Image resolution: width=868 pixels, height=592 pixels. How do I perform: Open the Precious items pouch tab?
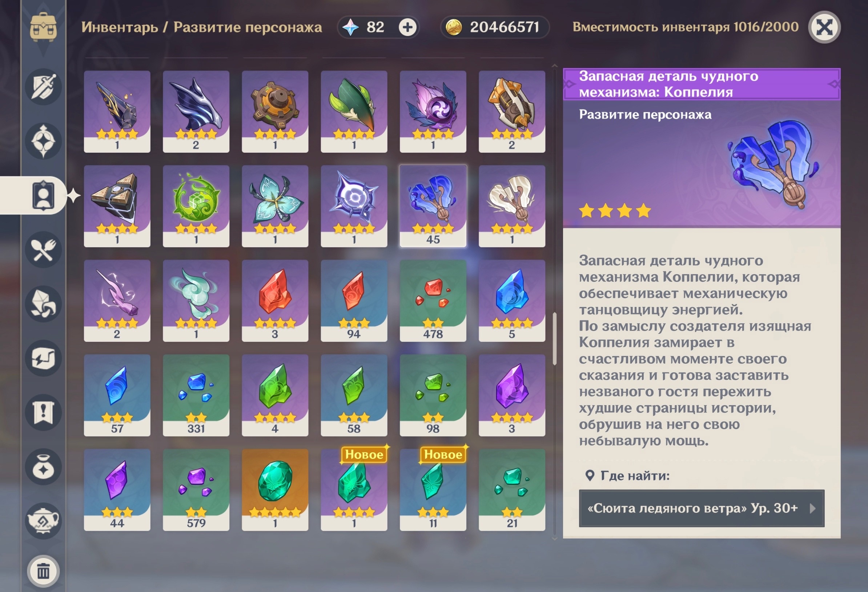(43, 467)
